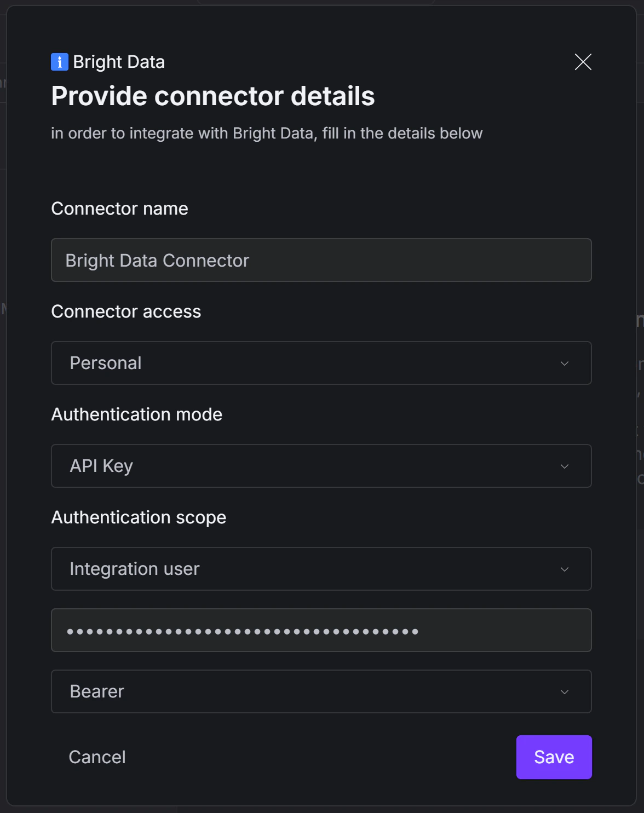Screen dimensions: 644x813
Task: Click the chevron on the Personal dropdown
Action: click(565, 363)
